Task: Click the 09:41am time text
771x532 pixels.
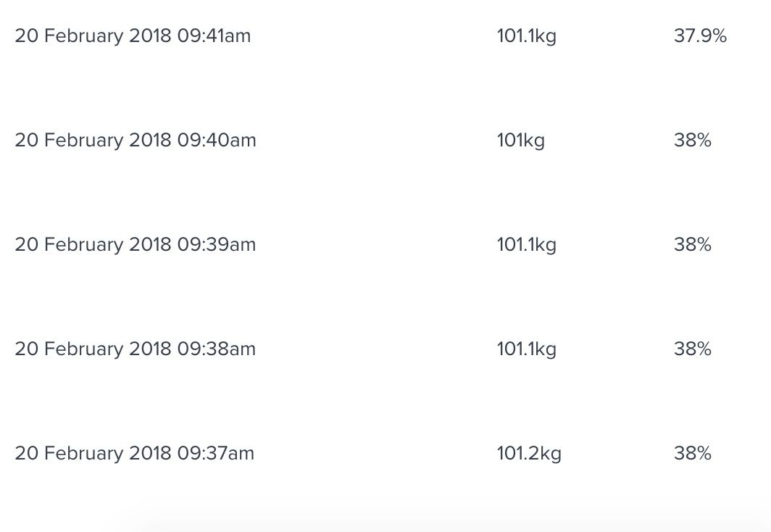Action: click(x=214, y=36)
